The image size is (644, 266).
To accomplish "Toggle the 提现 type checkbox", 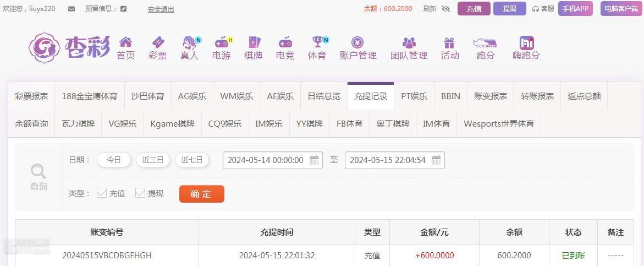I will click(x=140, y=193).
